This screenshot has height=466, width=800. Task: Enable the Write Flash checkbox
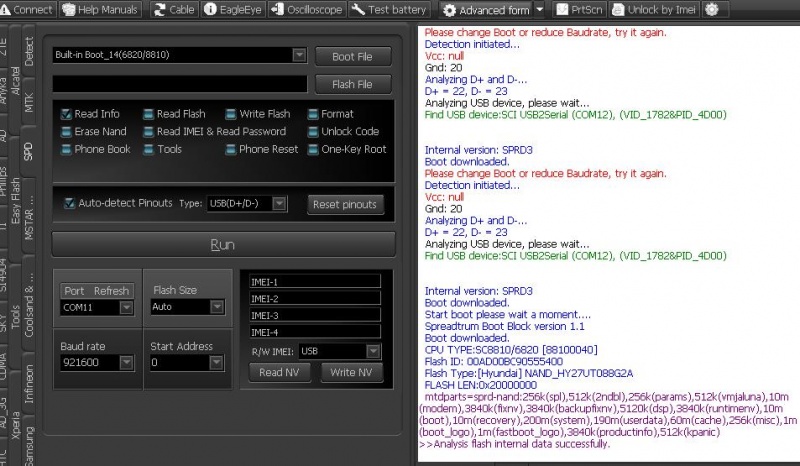pos(231,114)
